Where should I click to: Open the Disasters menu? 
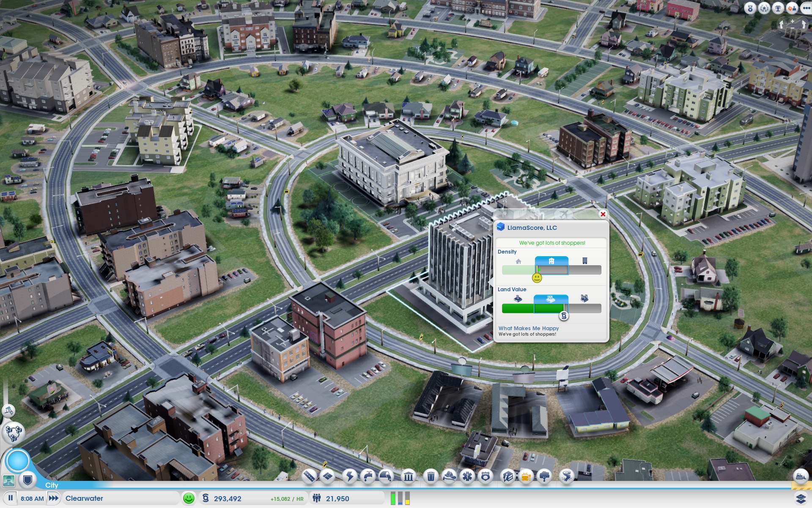coord(567,476)
